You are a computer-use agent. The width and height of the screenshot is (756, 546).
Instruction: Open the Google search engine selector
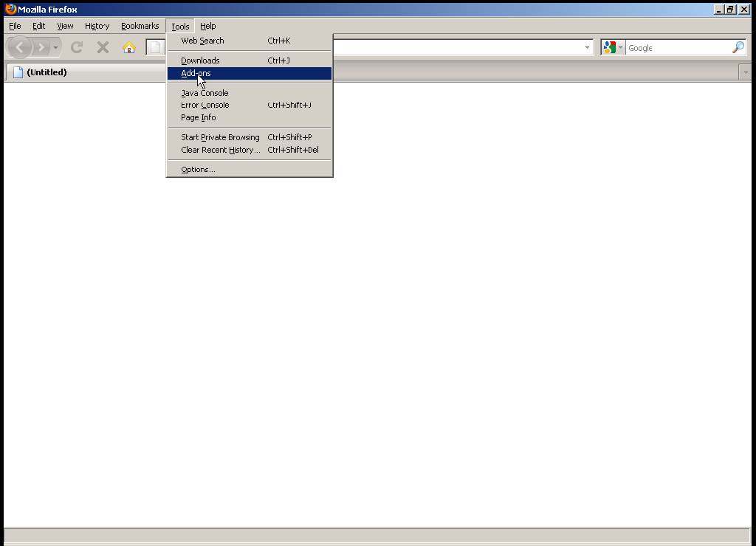tap(613, 47)
